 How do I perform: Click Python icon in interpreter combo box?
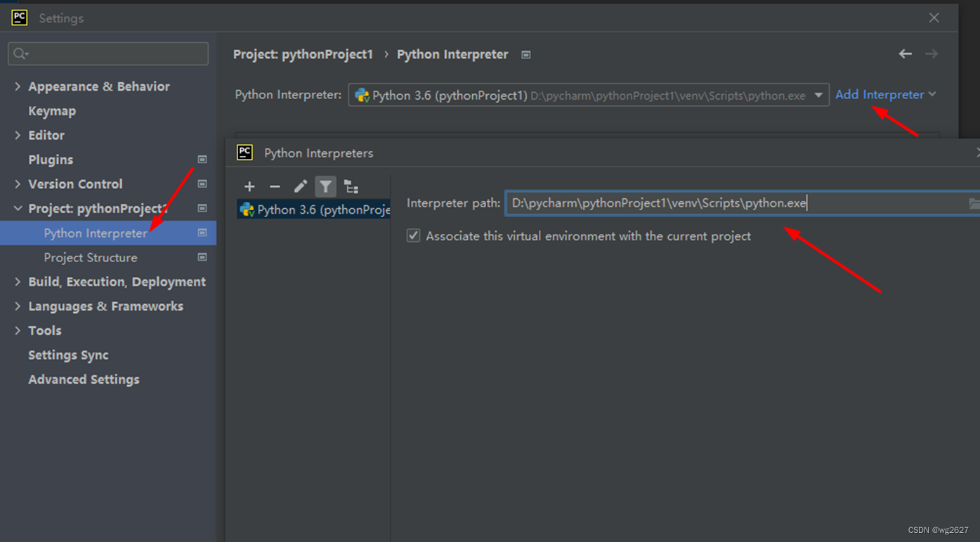[362, 95]
